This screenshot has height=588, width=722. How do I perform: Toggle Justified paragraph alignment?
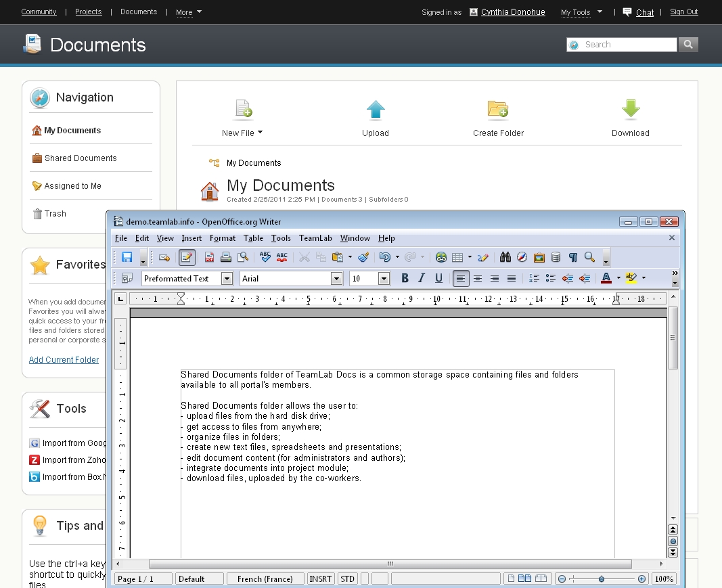[x=512, y=278]
